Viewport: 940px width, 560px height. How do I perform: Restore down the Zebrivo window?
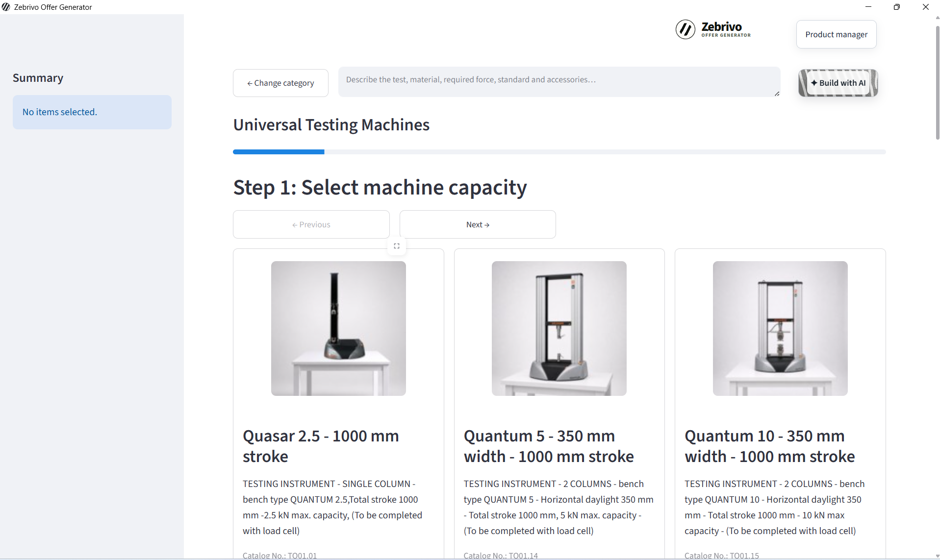coord(896,7)
